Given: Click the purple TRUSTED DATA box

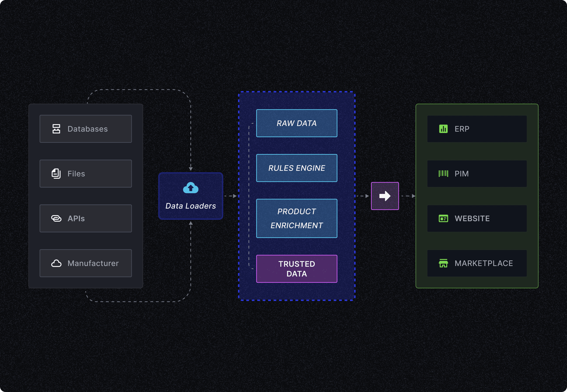Looking at the screenshot, I should [x=297, y=269].
